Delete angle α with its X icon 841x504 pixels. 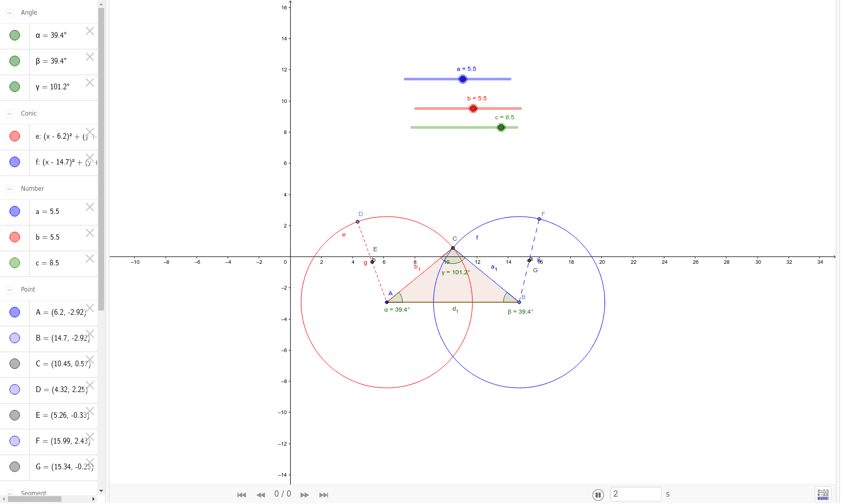coord(90,31)
